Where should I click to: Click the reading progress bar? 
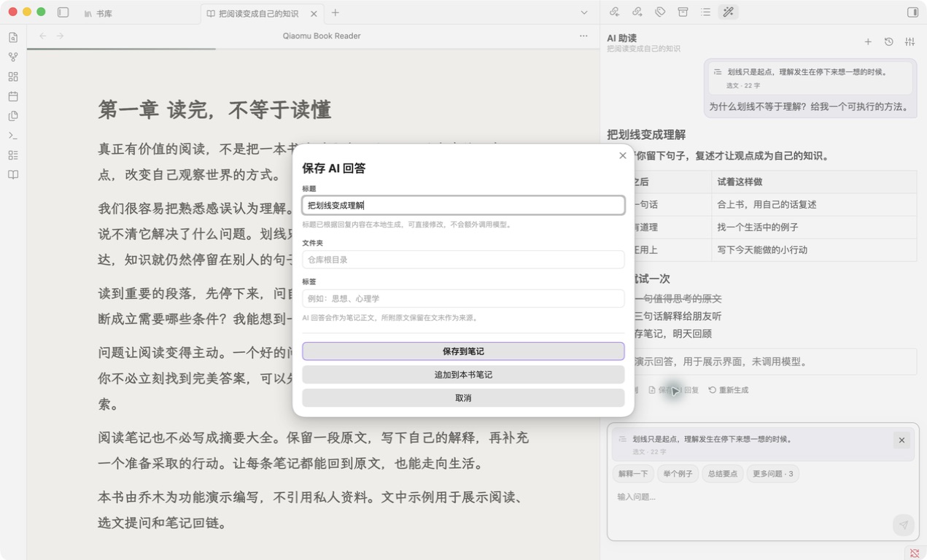point(313,49)
